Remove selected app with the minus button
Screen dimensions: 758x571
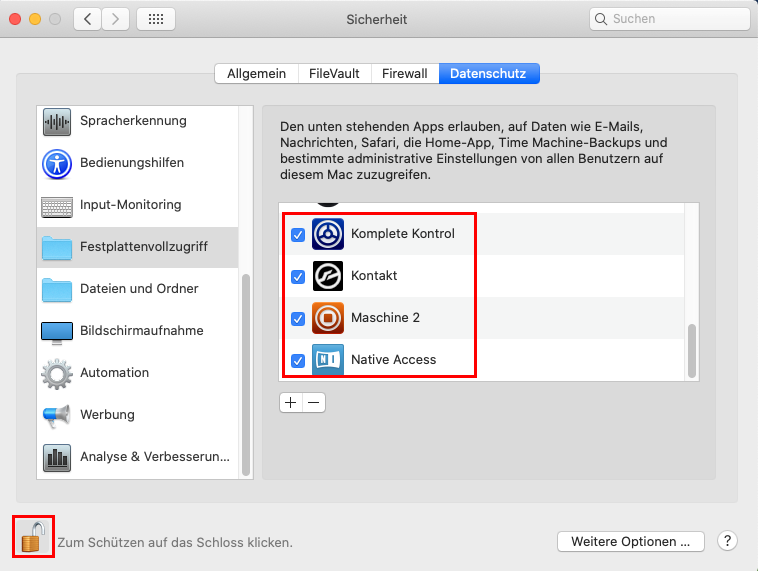click(x=314, y=402)
